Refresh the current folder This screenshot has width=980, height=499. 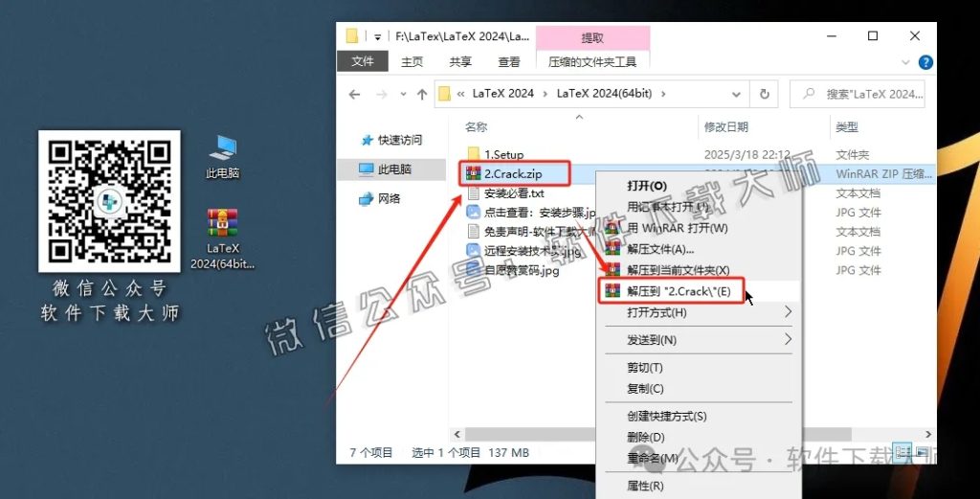[765, 94]
